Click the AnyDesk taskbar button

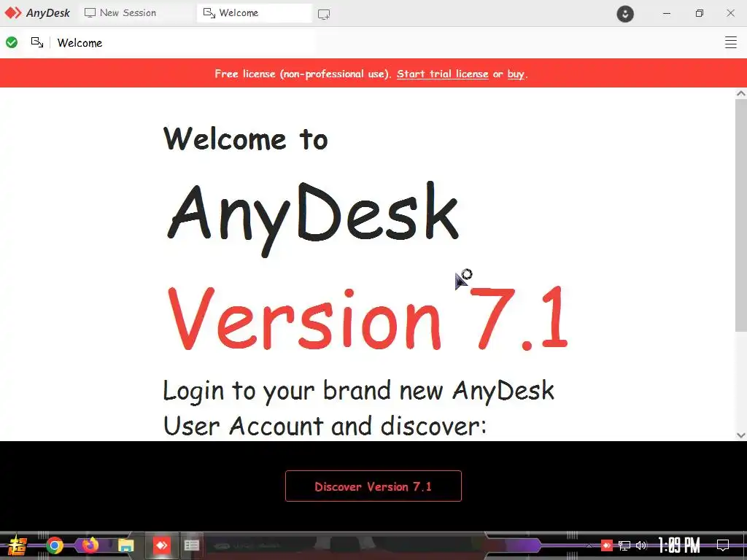tap(161, 545)
